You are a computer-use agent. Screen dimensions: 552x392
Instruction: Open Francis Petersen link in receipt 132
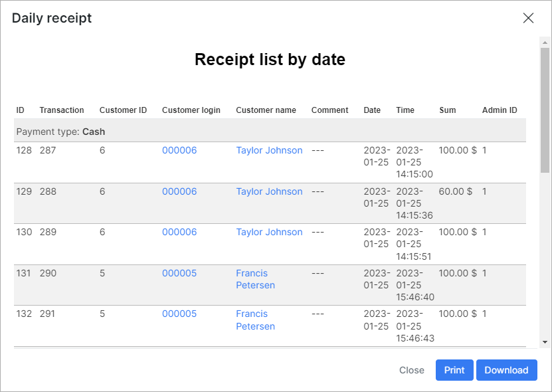(255, 320)
